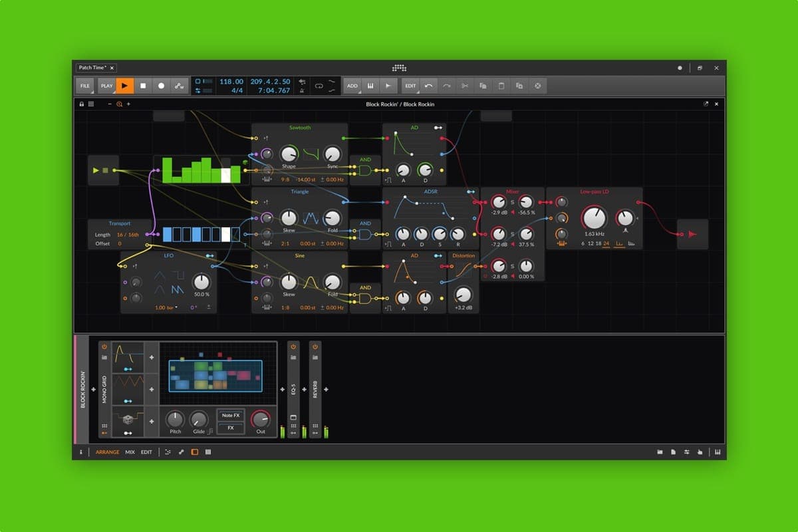Open the Bitwig dashboard logo
The width and height of the screenshot is (798, 532).
[399, 68]
